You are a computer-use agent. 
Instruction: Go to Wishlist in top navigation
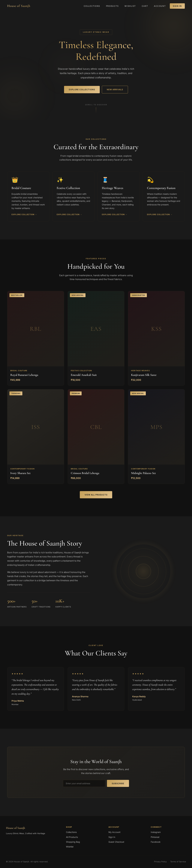(x=130, y=6)
